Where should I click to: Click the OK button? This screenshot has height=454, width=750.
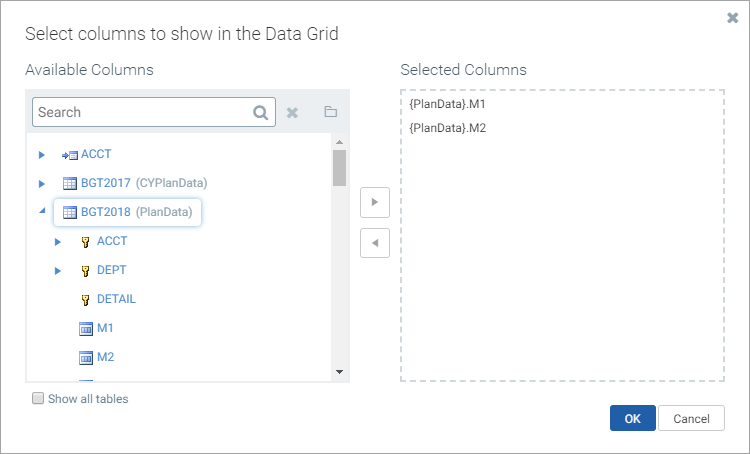[632, 418]
